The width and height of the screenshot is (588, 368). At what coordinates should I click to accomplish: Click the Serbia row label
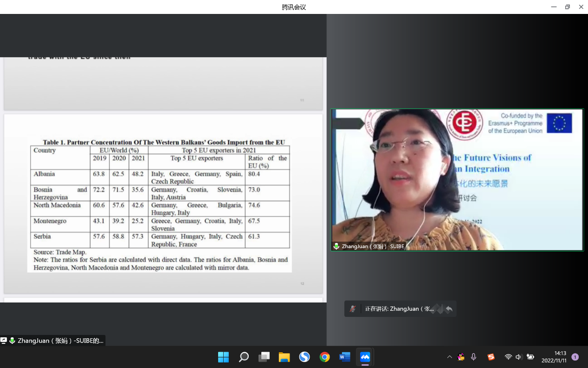42,237
